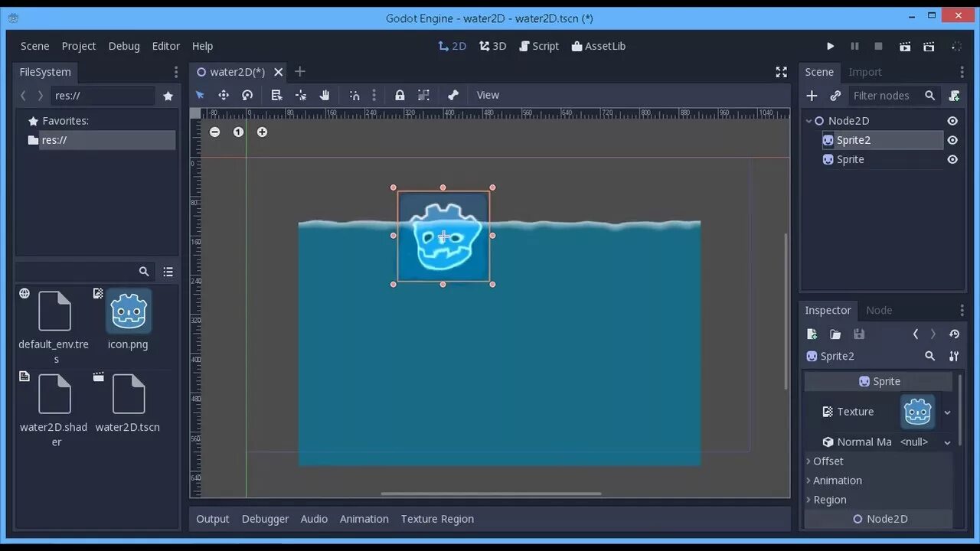980x551 pixels.
Task: Attach a script with the script icon
Action: [954, 96]
